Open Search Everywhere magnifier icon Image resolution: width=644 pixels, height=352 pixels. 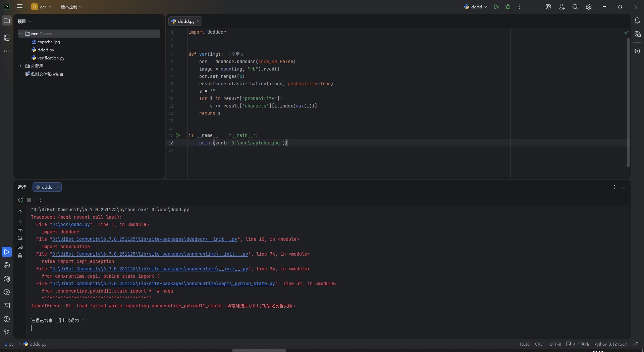(575, 7)
